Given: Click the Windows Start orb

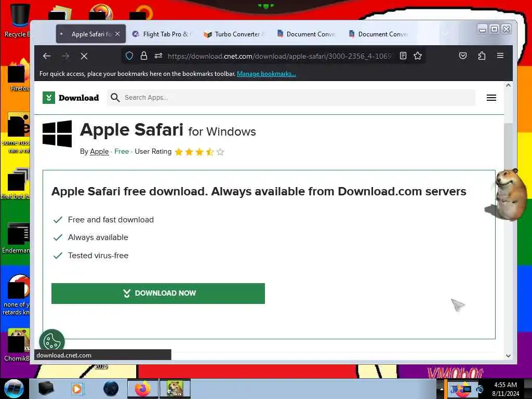Looking at the screenshot, I should point(14,389).
